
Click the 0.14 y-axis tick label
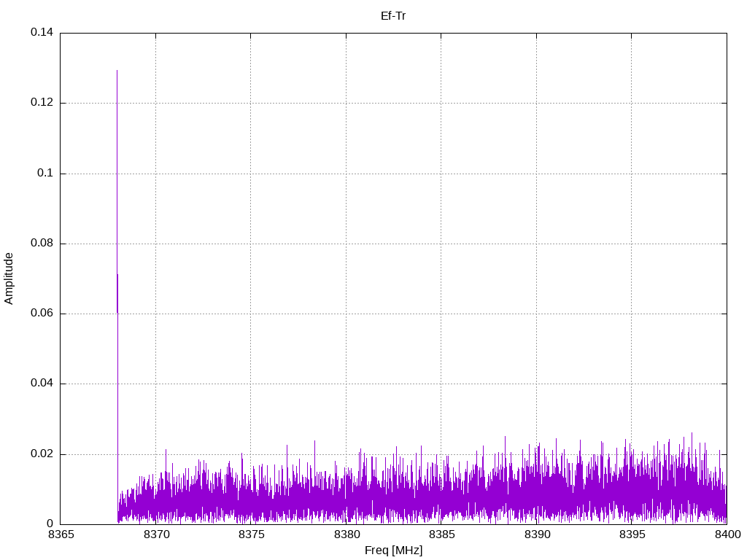tap(42, 33)
